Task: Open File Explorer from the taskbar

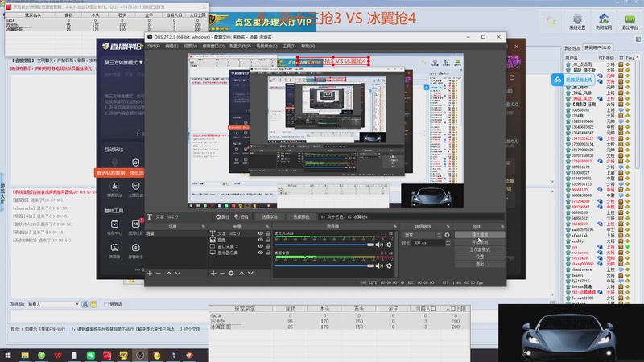Action: point(25,356)
